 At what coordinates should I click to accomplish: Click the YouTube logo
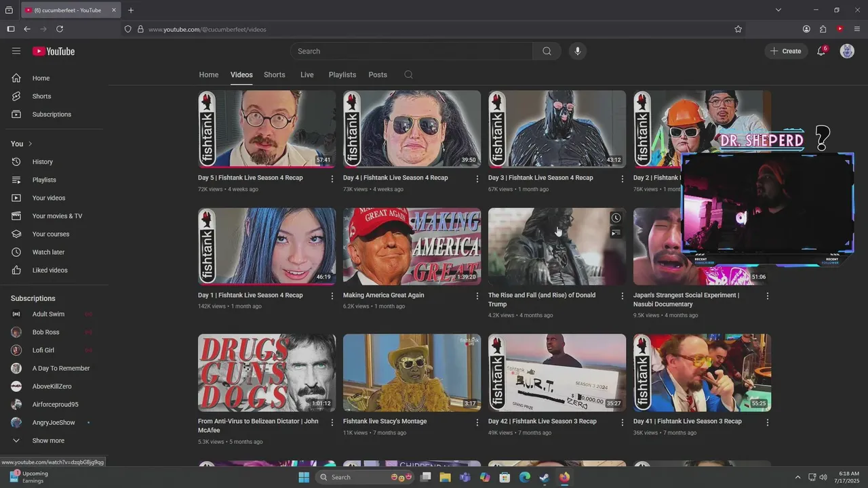point(54,52)
